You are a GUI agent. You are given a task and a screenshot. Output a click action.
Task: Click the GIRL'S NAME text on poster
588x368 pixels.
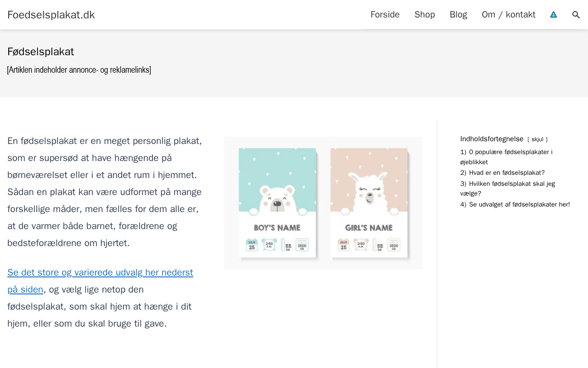[x=369, y=228]
